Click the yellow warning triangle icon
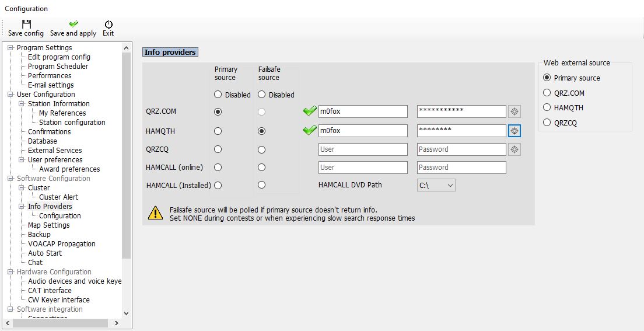 [x=155, y=212]
